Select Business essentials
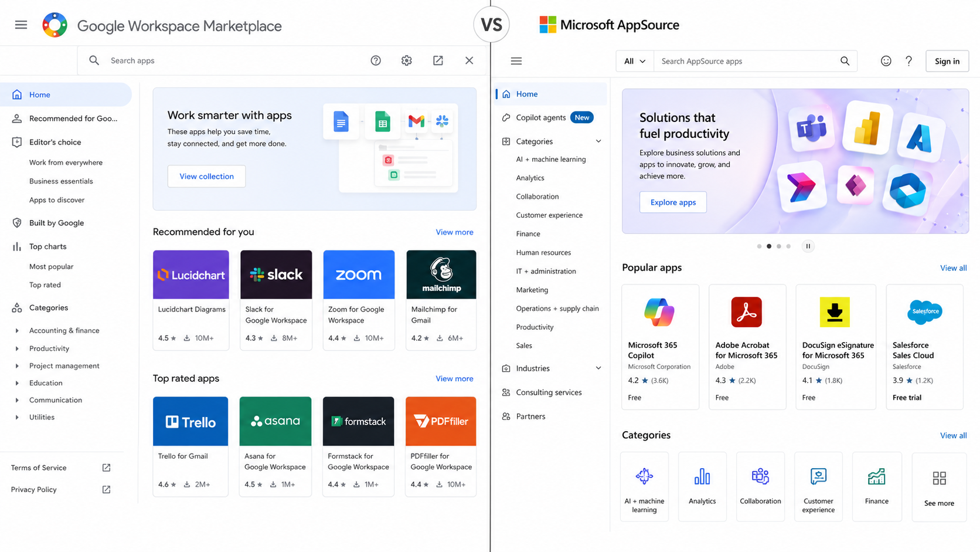Viewport: 980px width, 552px height. [x=61, y=181]
